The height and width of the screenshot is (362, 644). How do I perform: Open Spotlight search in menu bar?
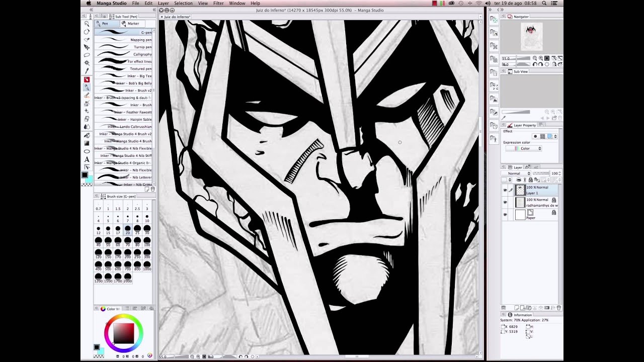coord(544,3)
